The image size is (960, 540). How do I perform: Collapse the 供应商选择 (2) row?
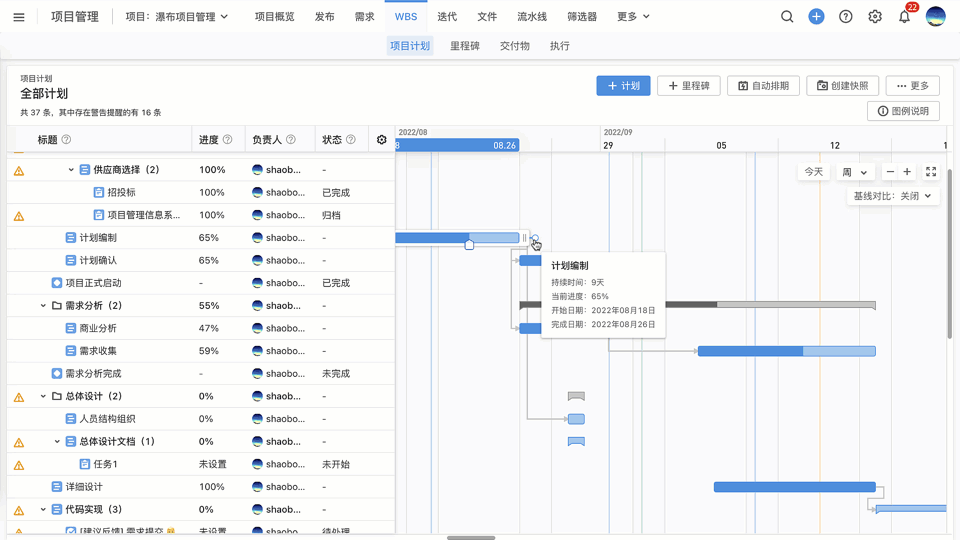[71, 170]
